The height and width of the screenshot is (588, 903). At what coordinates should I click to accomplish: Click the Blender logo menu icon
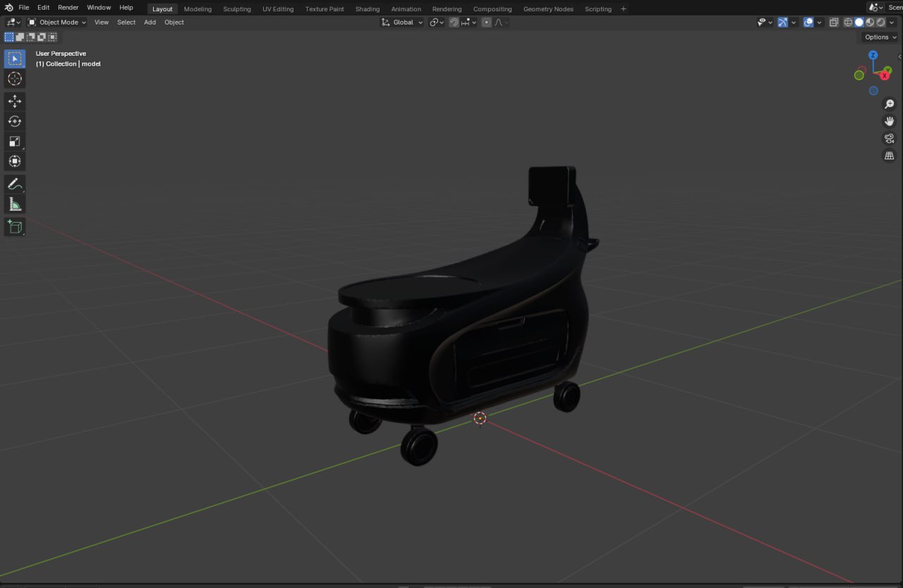(x=8, y=8)
